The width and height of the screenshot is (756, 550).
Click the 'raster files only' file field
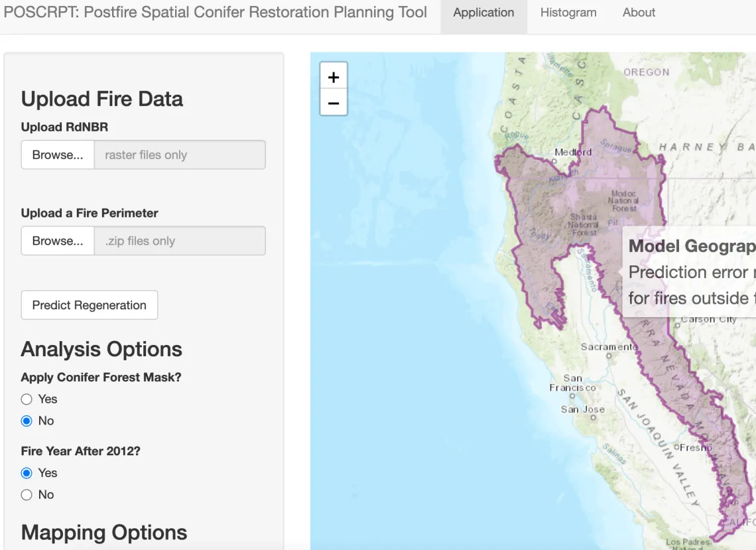pyautogui.click(x=180, y=155)
